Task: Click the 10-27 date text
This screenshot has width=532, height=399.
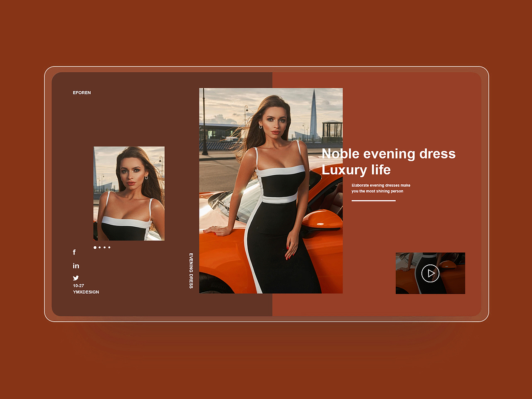Action: pos(79,286)
